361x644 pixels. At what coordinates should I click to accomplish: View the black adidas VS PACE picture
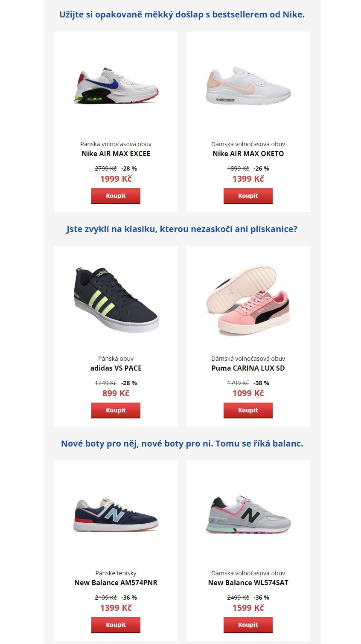coord(116,300)
